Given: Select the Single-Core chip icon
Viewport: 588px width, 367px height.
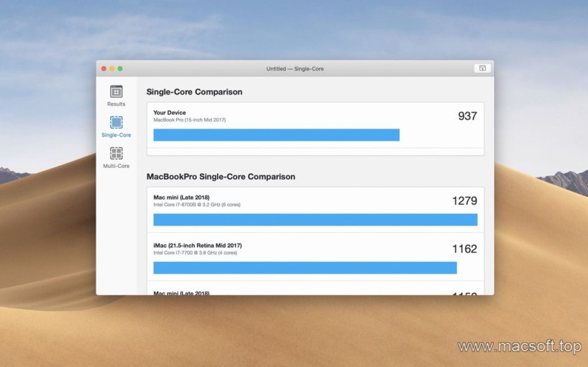Looking at the screenshot, I should point(116,122).
